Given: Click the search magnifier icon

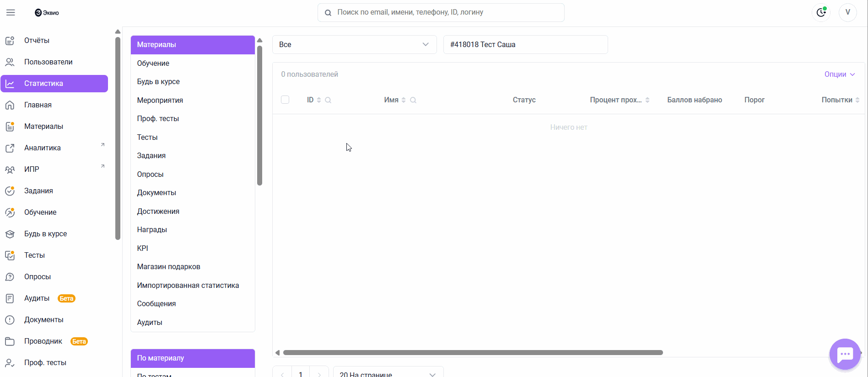Looking at the screenshot, I should 328,13.
